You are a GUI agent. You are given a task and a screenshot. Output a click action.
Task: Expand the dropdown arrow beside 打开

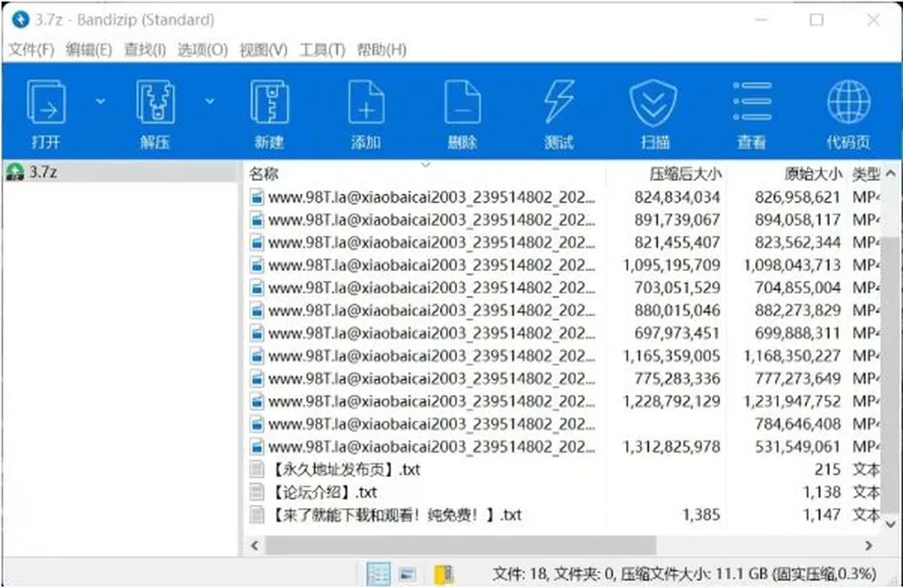point(101,102)
